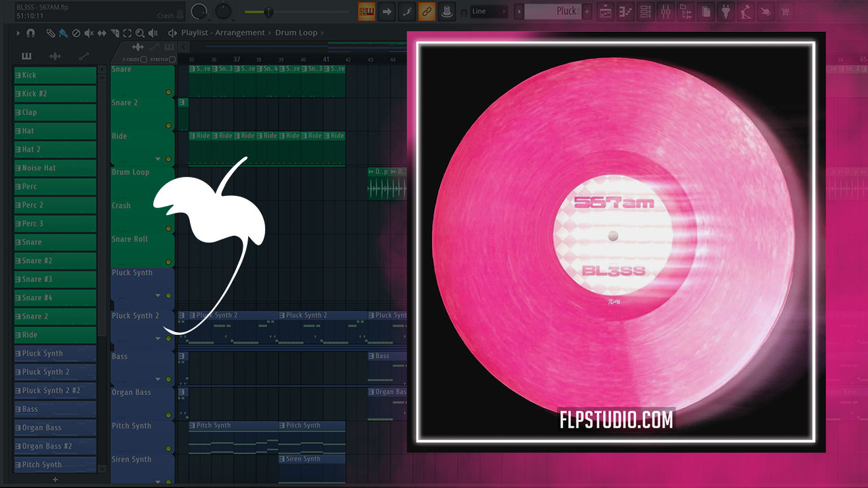Switch picker to audio clips tab
Image resolution: width=868 pixels, height=488 pixels.
[55, 56]
